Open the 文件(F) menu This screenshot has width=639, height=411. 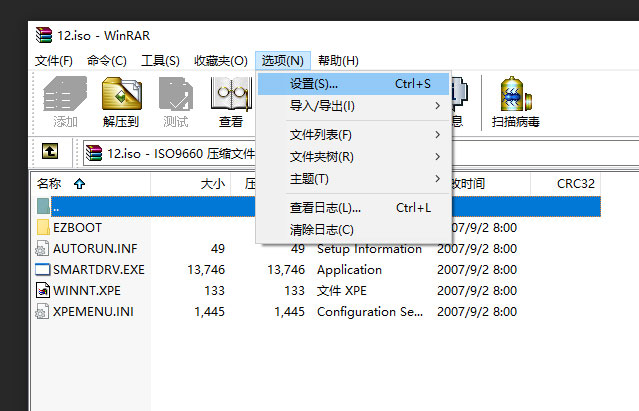point(54,61)
